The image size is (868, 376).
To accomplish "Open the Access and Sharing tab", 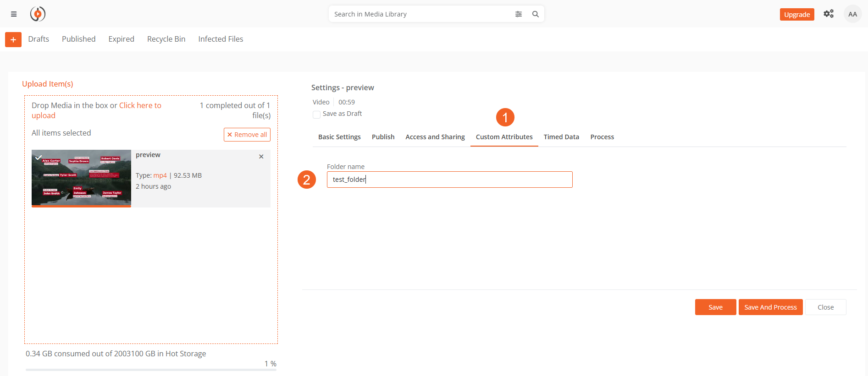I will [435, 137].
